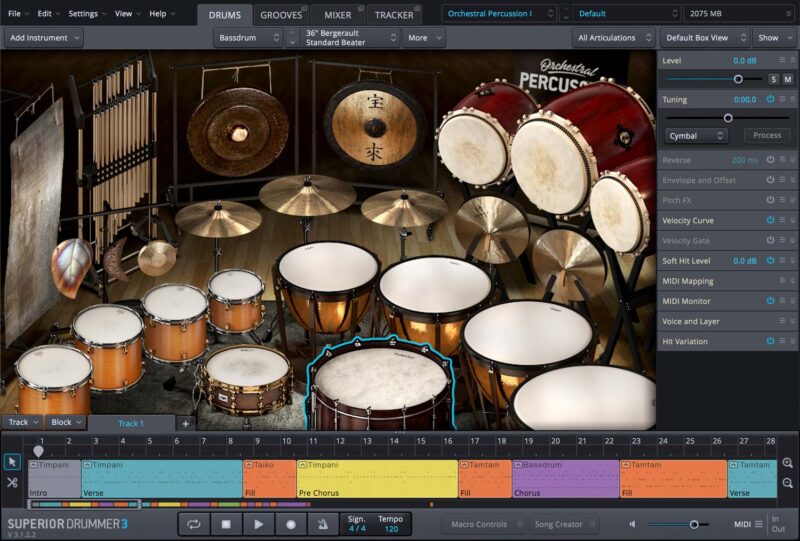
Task: Switch to the Grooves tab
Action: tap(281, 15)
